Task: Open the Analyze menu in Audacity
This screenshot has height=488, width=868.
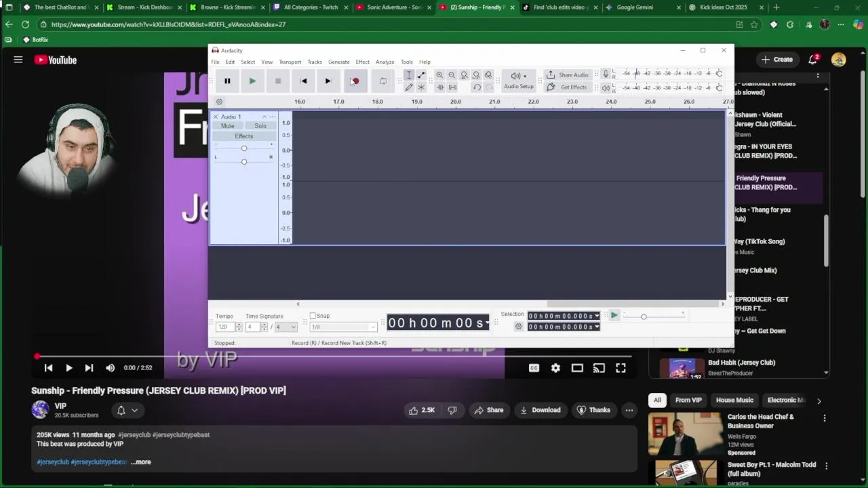Action: coord(385,62)
